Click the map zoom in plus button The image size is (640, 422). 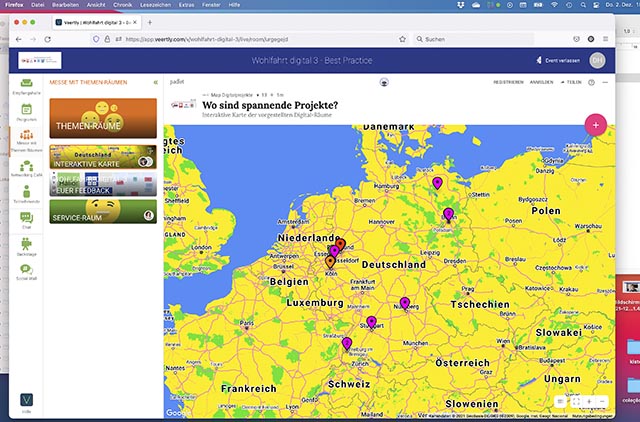[589, 402]
